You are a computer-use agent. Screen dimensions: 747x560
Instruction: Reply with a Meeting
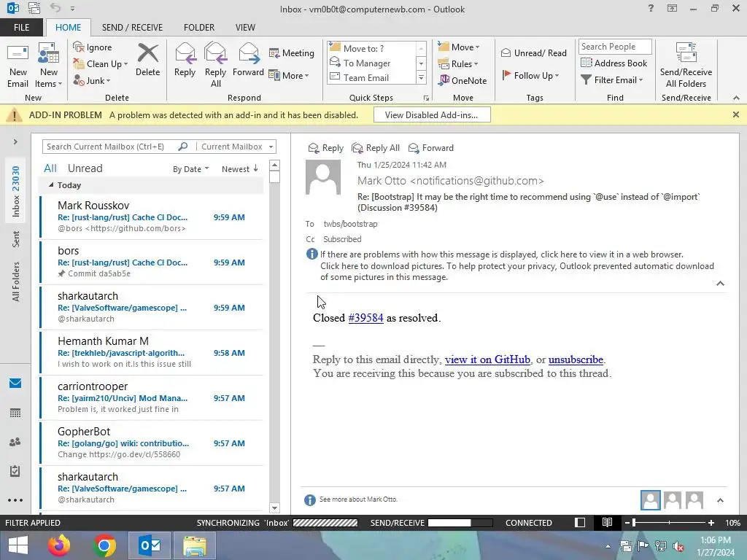click(292, 52)
